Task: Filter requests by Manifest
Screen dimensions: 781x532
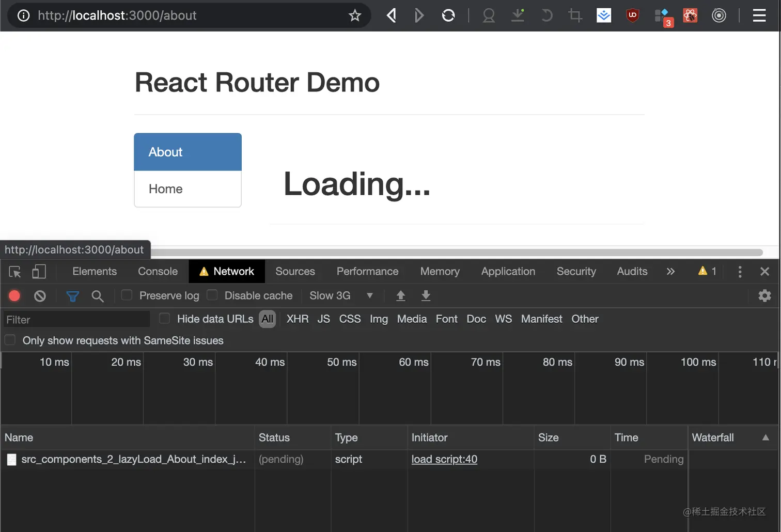Action: (541, 319)
